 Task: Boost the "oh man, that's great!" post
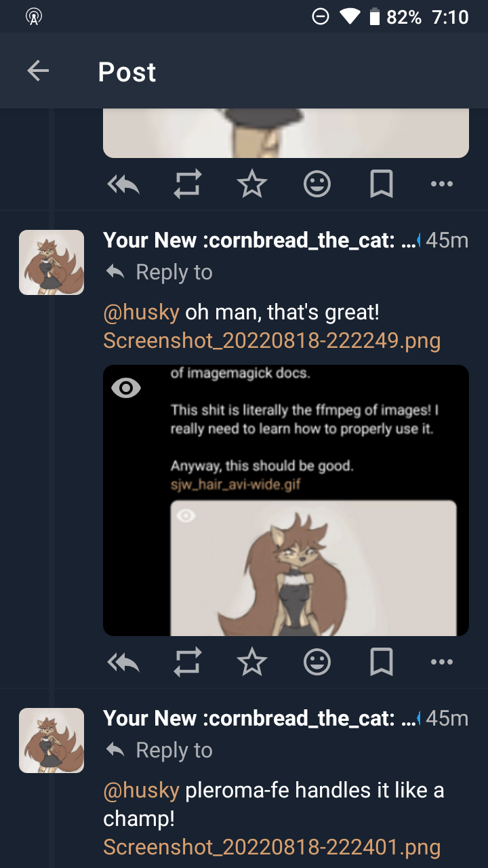coord(188,662)
